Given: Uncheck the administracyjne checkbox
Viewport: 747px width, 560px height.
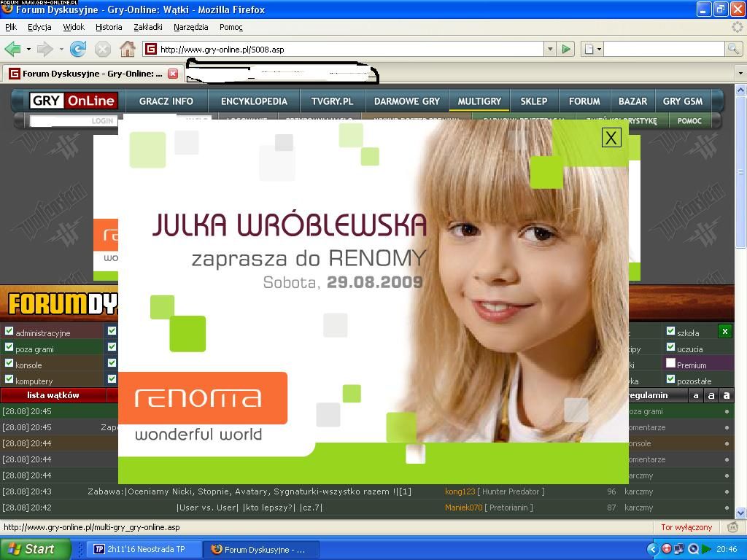Looking at the screenshot, I should pyautogui.click(x=9, y=332).
